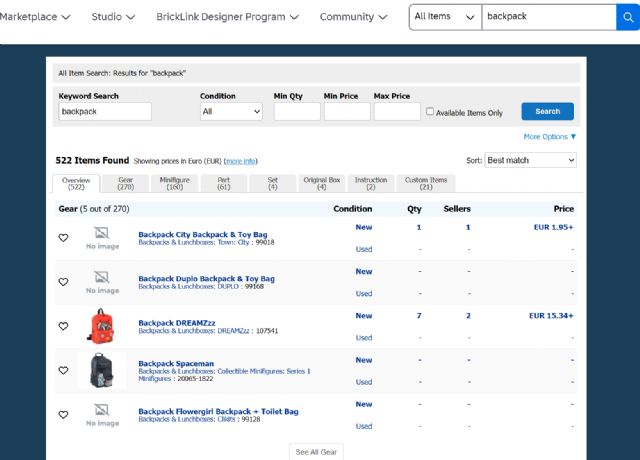
Task: Open the Condition dropdown
Action: coord(231,112)
